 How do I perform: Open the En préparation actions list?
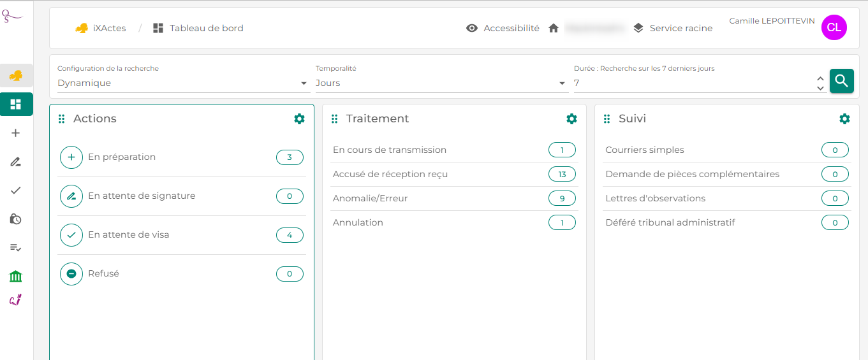pos(121,157)
